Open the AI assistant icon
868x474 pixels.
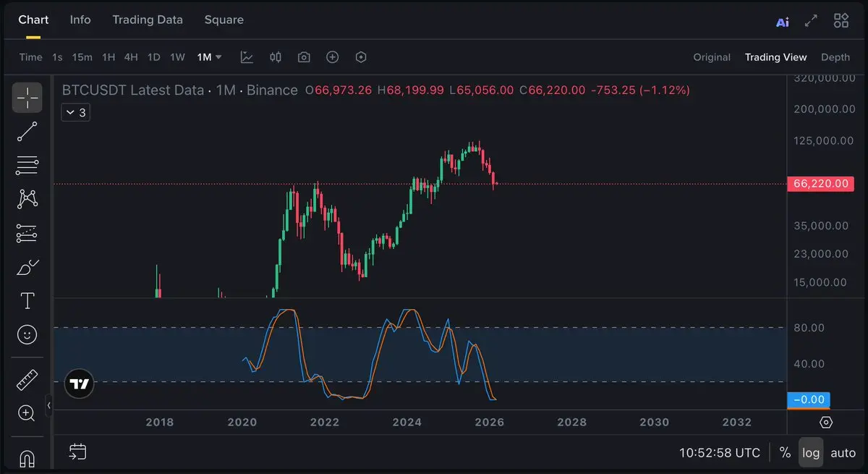783,21
